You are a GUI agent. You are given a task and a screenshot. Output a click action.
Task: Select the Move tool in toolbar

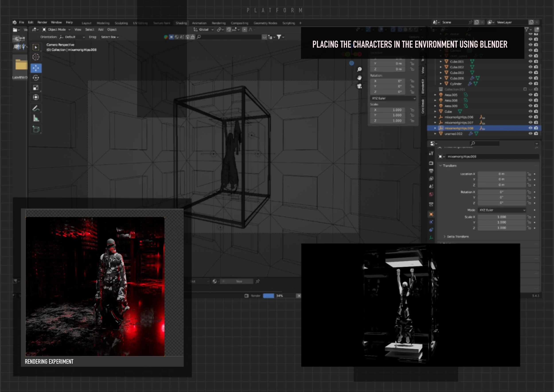pyautogui.click(x=36, y=68)
